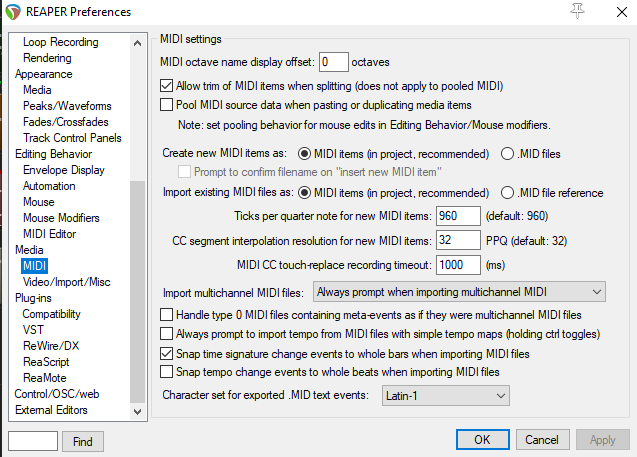This screenshot has height=457, width=637.
Task: Click the category list scrollbar thumb
Action: 137,292
